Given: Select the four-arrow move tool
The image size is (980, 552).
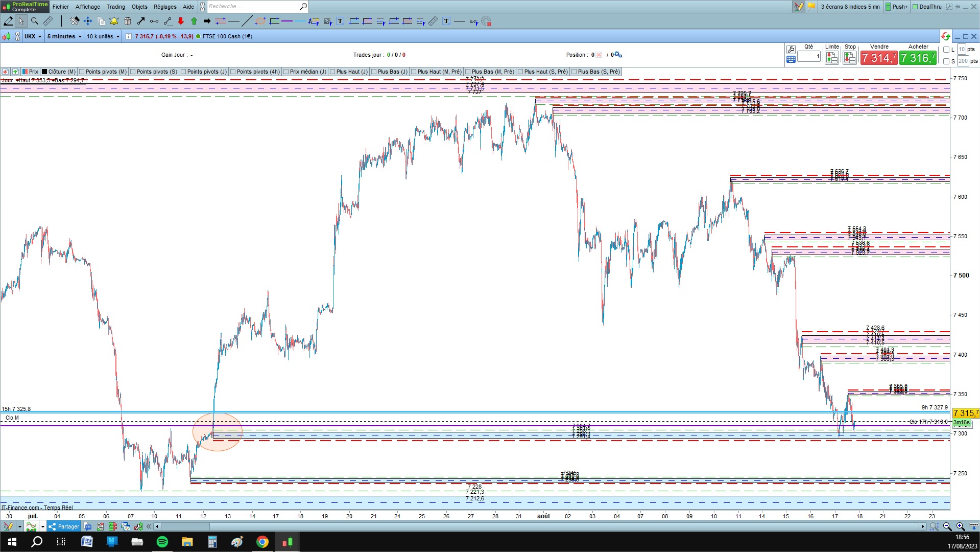Looking at the screenshot, I should coord(88,21).
